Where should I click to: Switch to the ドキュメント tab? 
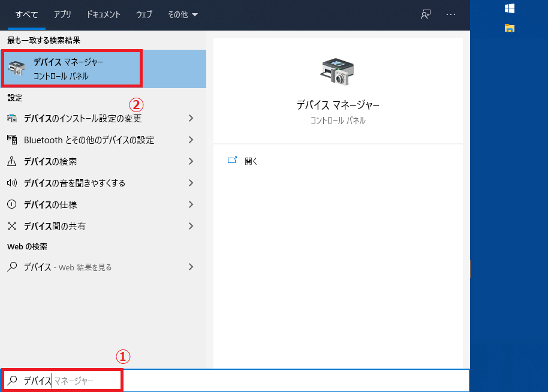click(103, 14)
